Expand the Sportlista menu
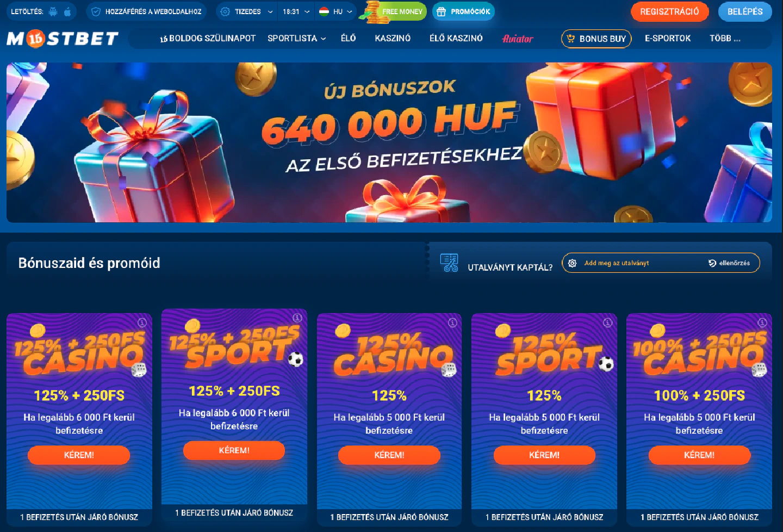This screenshot has width=783, height=532. coord(297,39)
